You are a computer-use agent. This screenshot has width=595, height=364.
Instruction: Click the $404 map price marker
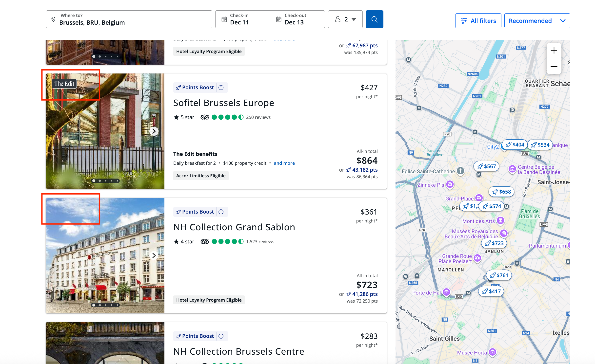tap(515, 145)
